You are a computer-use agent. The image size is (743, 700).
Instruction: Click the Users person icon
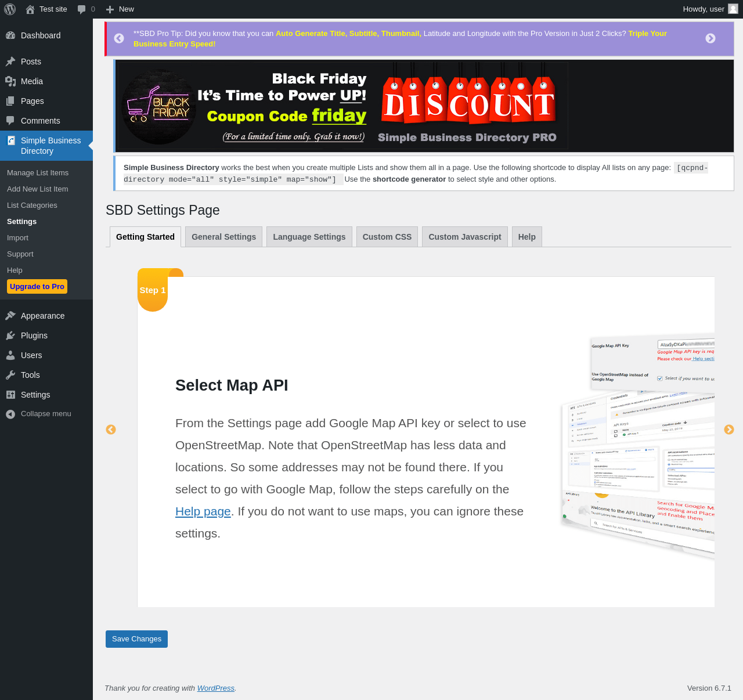point(10,355)
